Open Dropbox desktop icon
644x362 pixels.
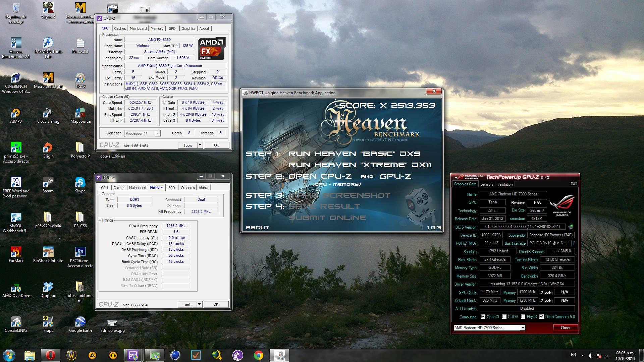48,290
